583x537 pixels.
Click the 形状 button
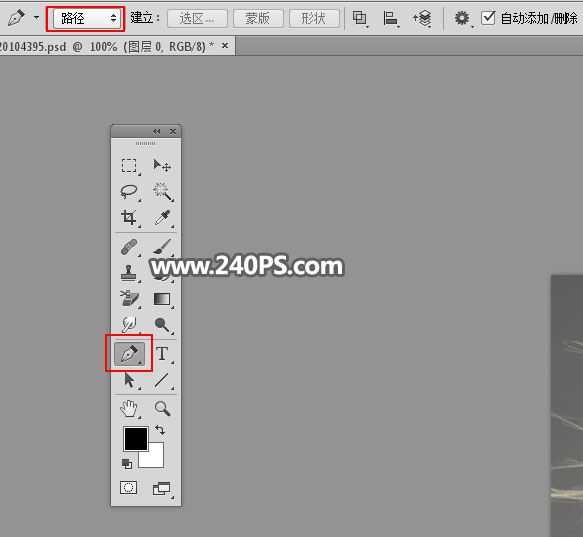(x=314, y=18)
